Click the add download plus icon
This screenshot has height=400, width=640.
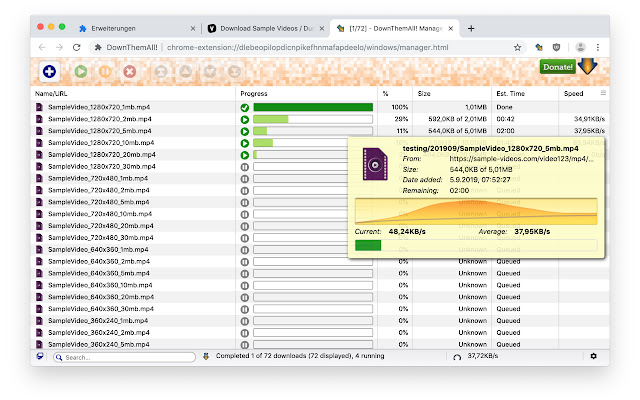[x=50, y=71]
